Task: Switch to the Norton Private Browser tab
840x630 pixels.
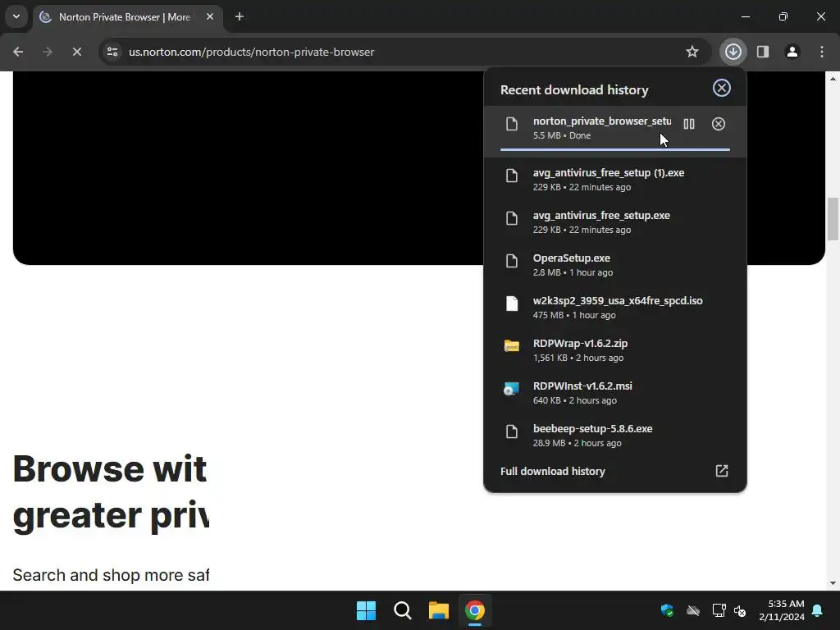Action: 127,17
